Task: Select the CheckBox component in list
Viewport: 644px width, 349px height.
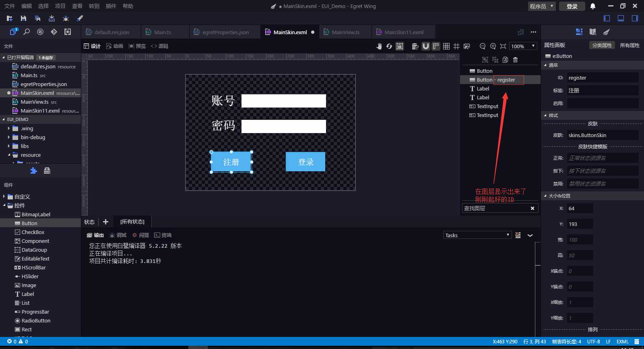Action: click(x=40, y=232)
